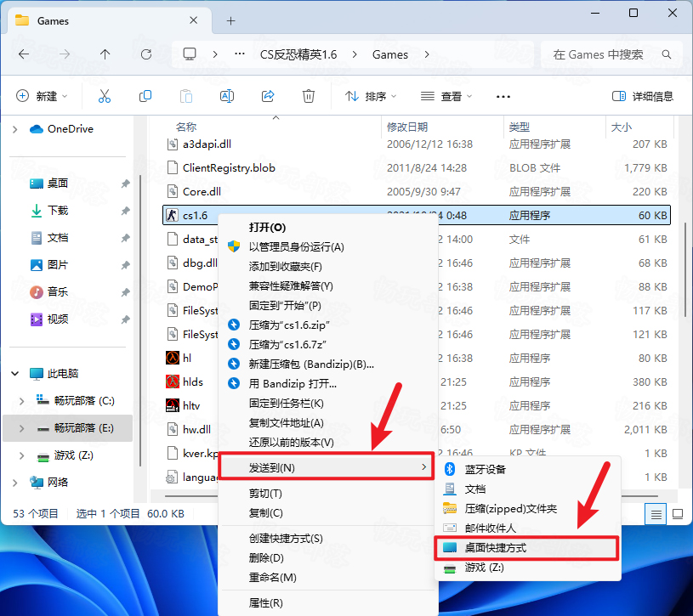Image resolution: width=693 pixels, height=616 pixels.
Task: Click the address bar ellipsis for hidden folders
Action: click(240, 54)
